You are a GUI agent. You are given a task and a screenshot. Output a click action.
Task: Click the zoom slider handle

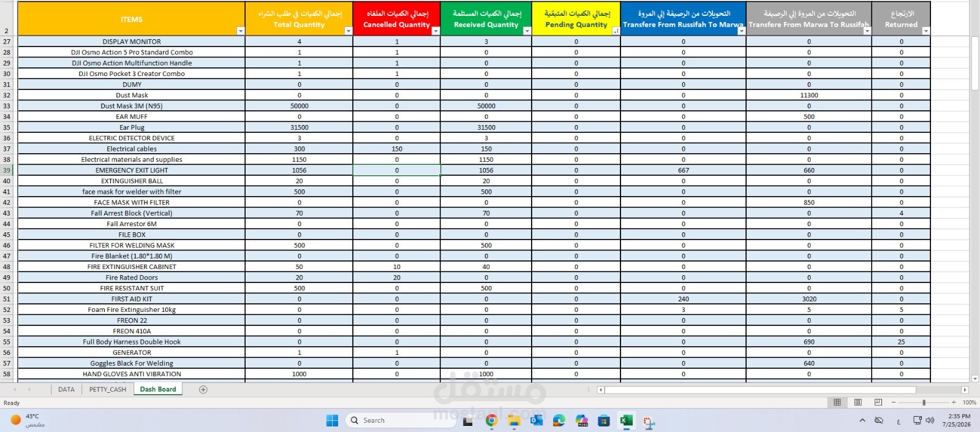pos(924,403)
